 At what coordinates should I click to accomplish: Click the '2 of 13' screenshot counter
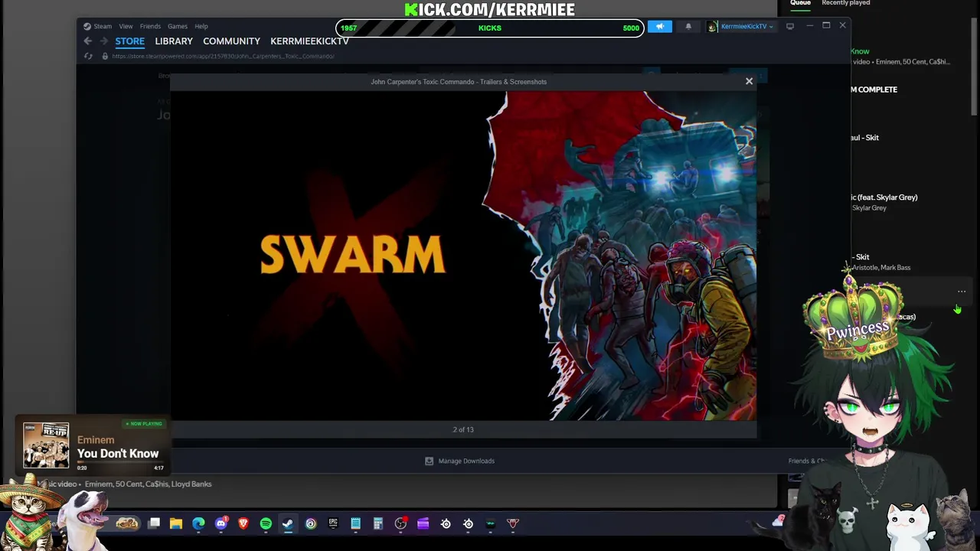463,429
